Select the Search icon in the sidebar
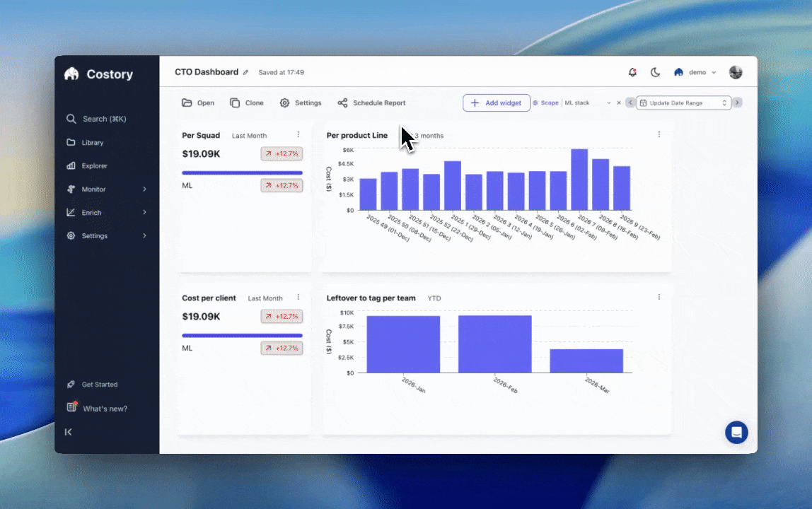This screenshot has height=509, width=812. pos(71,119)
